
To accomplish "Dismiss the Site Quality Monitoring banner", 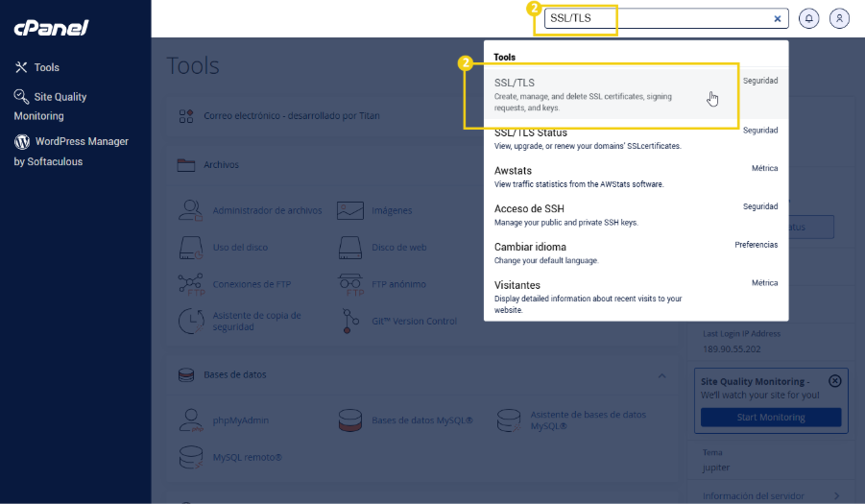I will (x=834, y=381).
